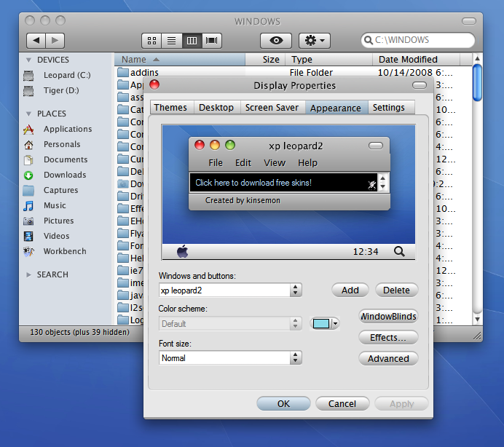Switch to column view

pos(192,41)
